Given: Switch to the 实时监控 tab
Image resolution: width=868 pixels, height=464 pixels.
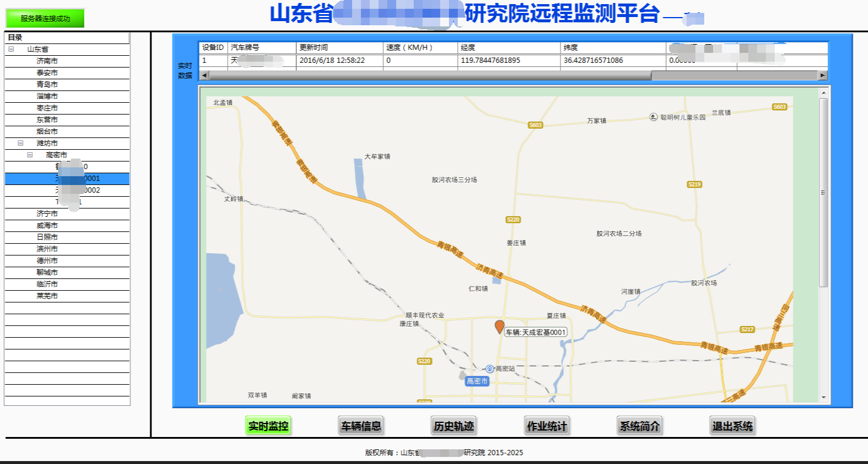Looking at the screenshot, I should 268,426.
